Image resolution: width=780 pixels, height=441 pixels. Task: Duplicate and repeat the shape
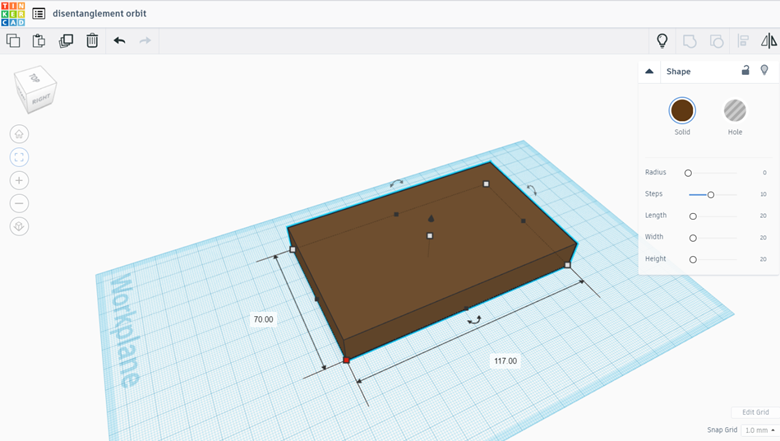click(x=66, y=41)
